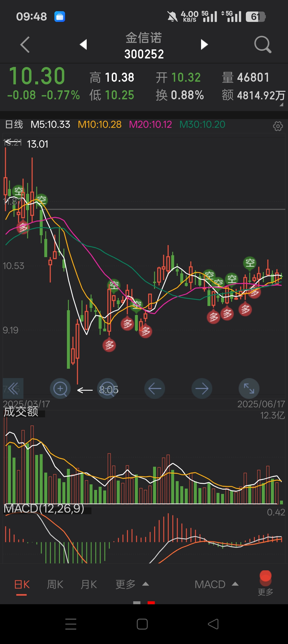Tap the MACD(12,26,9) panel label
Image resolution: width=288 pixels, height=644 pixels.
click(x=44, y=509)
